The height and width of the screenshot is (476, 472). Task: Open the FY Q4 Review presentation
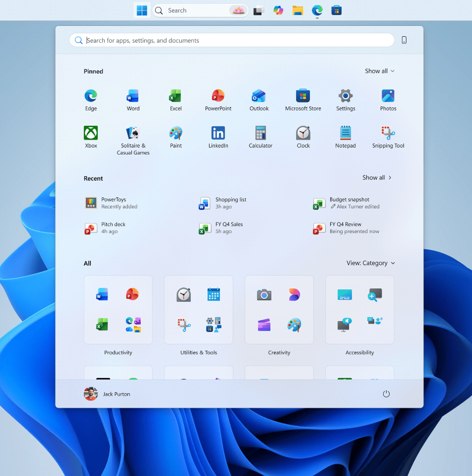point(346,228)
